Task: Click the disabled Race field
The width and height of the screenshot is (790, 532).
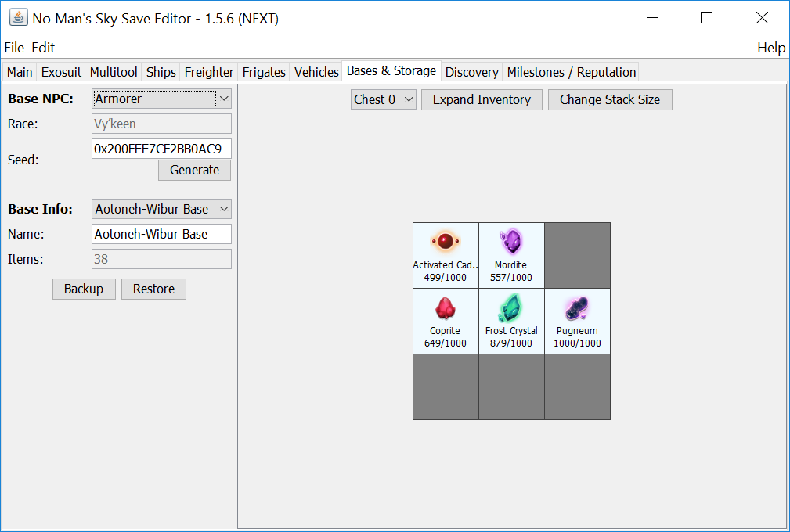Action: (162, 124)
